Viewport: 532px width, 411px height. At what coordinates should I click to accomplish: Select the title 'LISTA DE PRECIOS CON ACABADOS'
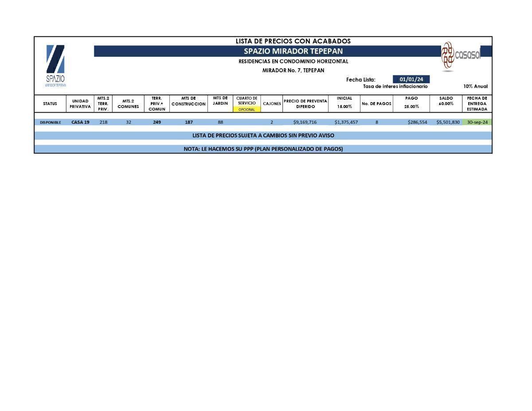pos(293,41)
